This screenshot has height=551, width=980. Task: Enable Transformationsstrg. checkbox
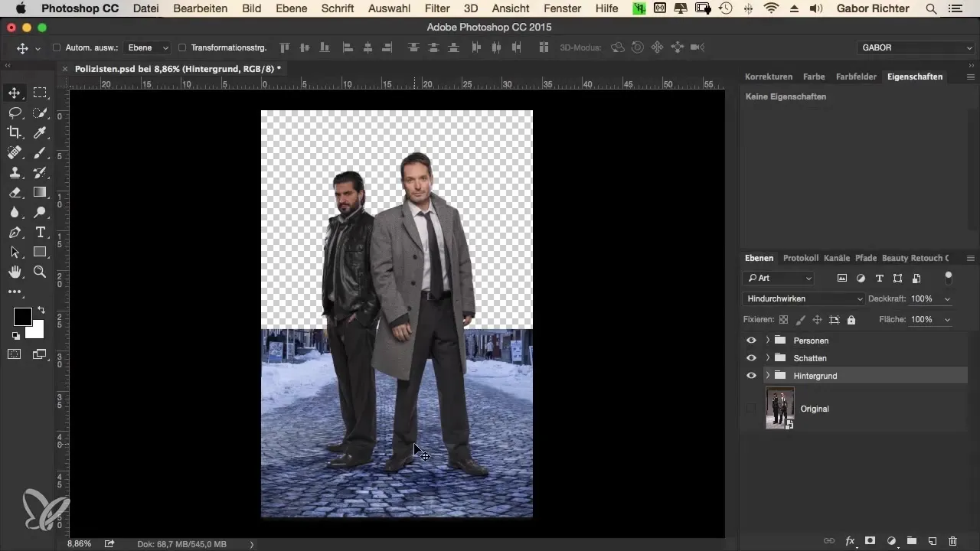[182, 47]
